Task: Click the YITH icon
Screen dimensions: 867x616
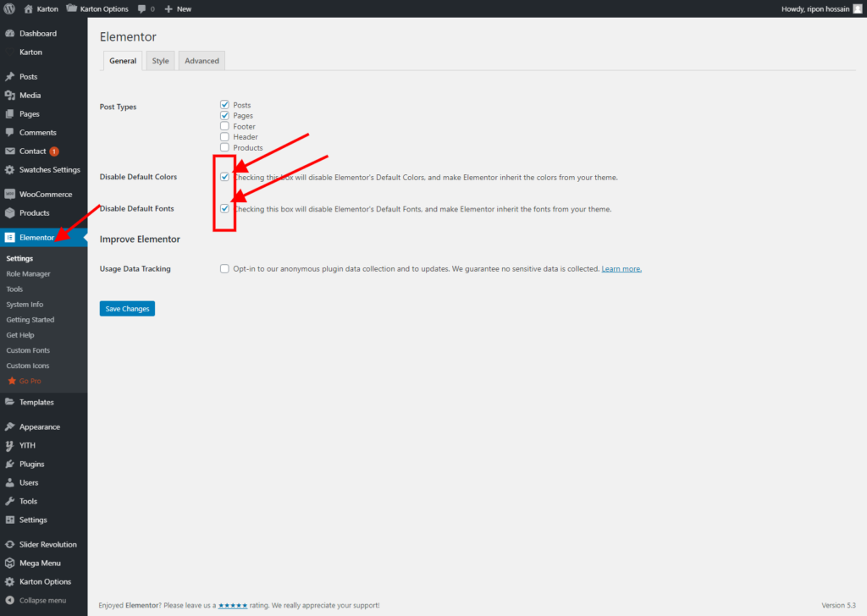Action: pyautogui.click(x=9, y=445)
